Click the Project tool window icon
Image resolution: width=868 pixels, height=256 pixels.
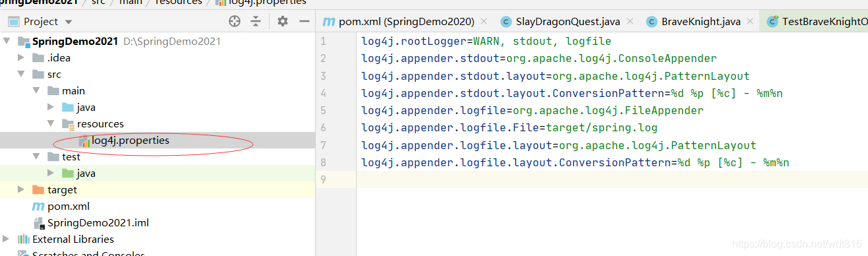click(13, 22)
